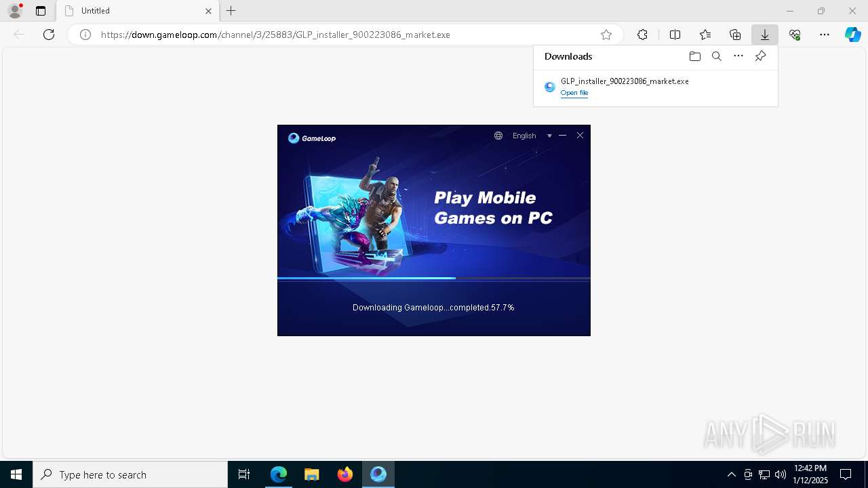Open the Extensions puzzle icon

click(x=642, y=35)
